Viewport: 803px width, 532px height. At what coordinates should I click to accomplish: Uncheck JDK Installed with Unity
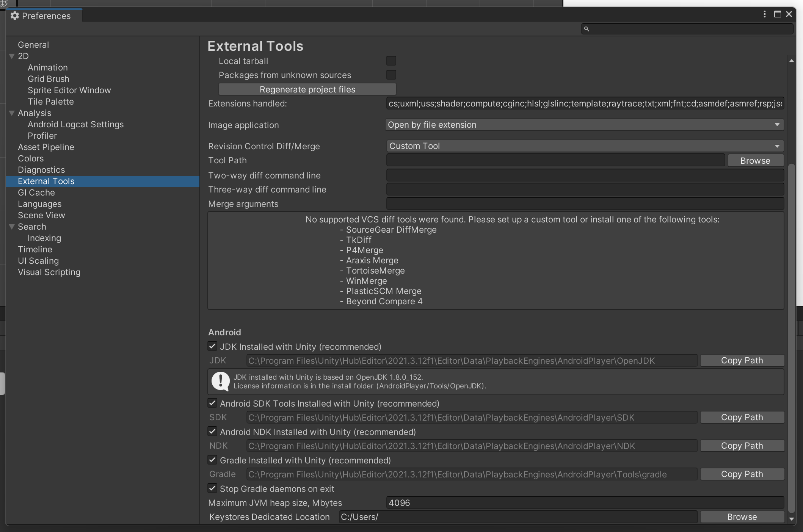pyautogui.click(x=212, y=346)
